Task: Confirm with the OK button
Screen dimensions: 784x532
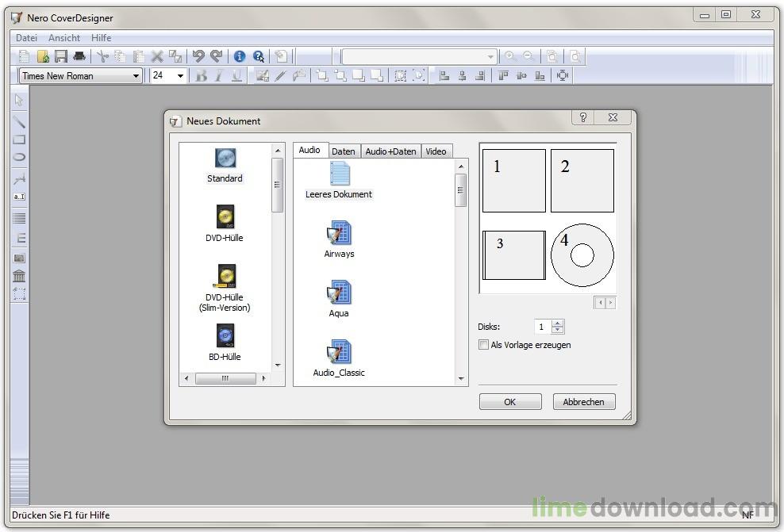Action: [509, 402]
